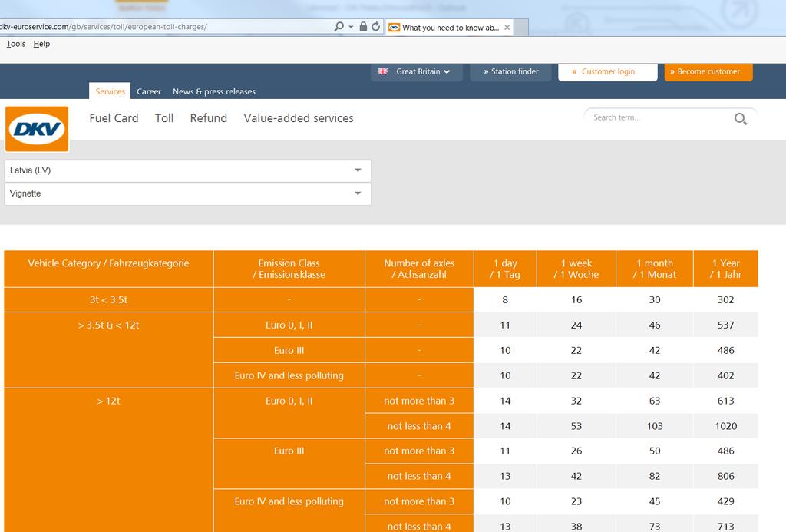Open address bar search dropdown arrow
786x532 pixels.
[351, 27]
